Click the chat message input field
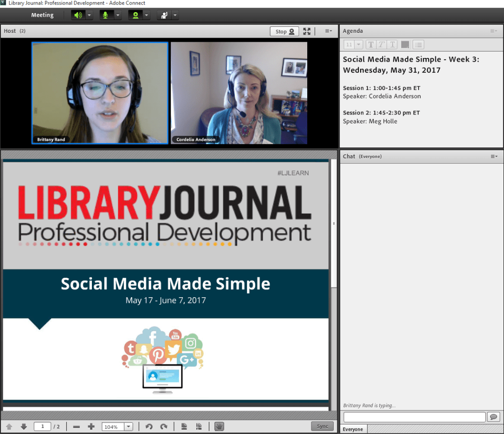This screenshot has height=434, width=504. (414, 416)
